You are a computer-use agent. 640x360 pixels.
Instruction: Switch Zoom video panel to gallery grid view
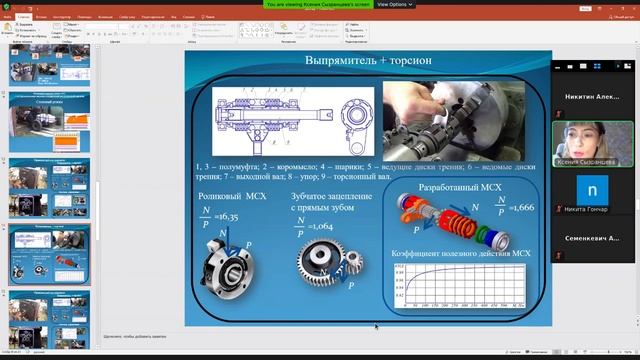pyautogui.click(x=597, y=66)
